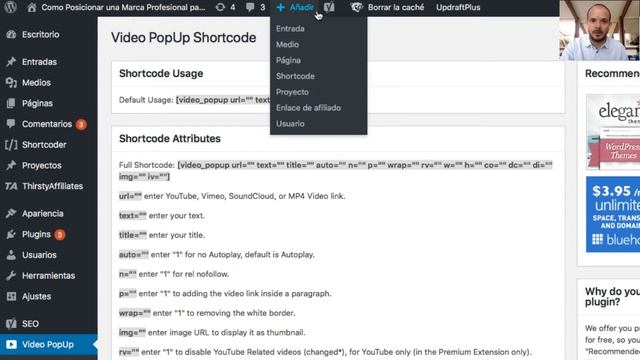Click the Ajustes settings icon
Image resolution: width=640 pixels, height=360 pixels.
click(11, 296)
